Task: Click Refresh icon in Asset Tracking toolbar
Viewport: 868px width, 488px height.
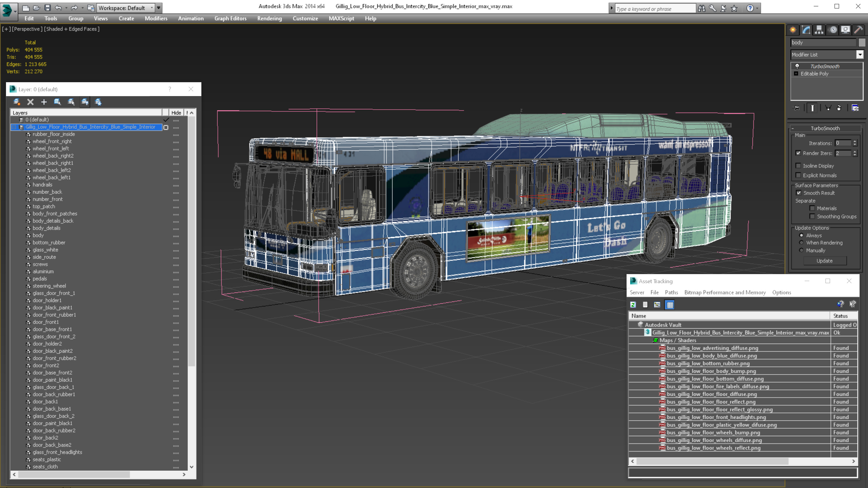Action: (x=633, y=305)
